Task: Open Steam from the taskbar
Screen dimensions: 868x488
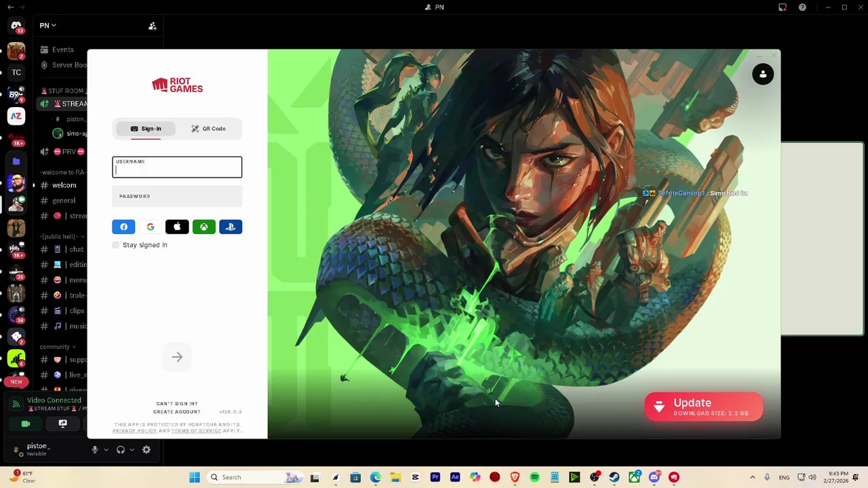Action: coord(614,477)
